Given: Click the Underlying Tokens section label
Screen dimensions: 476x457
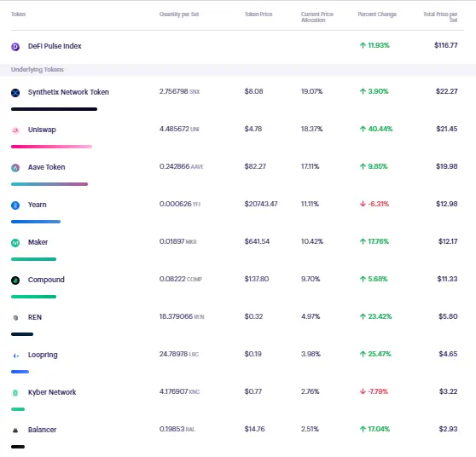Looking at the screenshot, I should [38, 70].
